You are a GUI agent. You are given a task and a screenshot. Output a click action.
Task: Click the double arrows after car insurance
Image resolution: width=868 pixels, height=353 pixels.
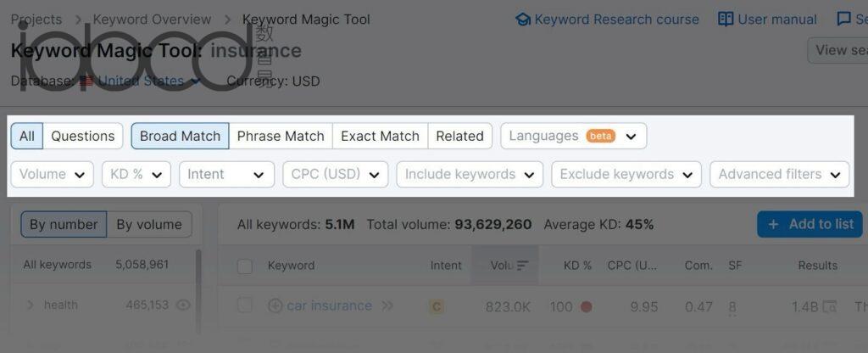[x=387, y=305]
